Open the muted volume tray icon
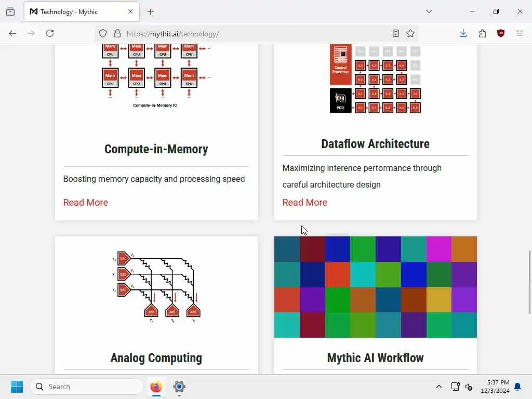Image resolution: width=532 pixels, height=399 pixels. click(x=469, y=387)
